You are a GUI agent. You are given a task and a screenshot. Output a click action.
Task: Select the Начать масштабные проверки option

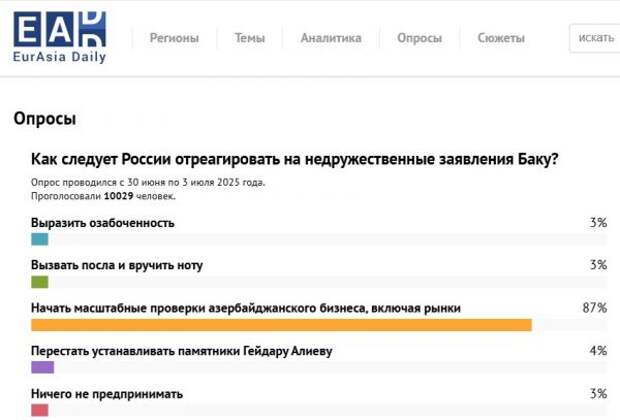tap(246, 308)
